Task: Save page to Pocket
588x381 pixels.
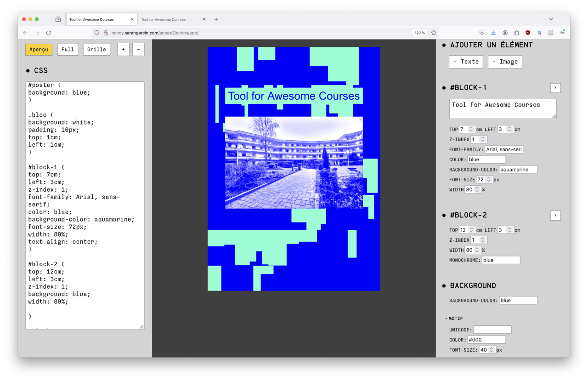Action: point(482,33)
